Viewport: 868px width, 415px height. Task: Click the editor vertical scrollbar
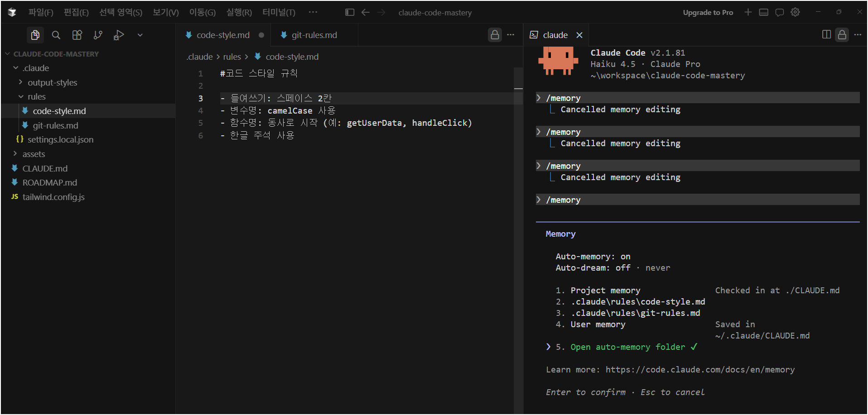(x=518, y=226)
